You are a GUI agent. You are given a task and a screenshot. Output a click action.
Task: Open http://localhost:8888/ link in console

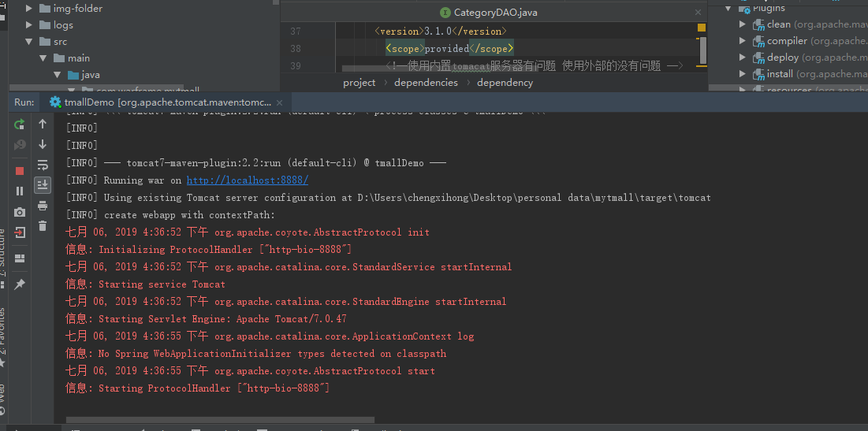(248, 180)
